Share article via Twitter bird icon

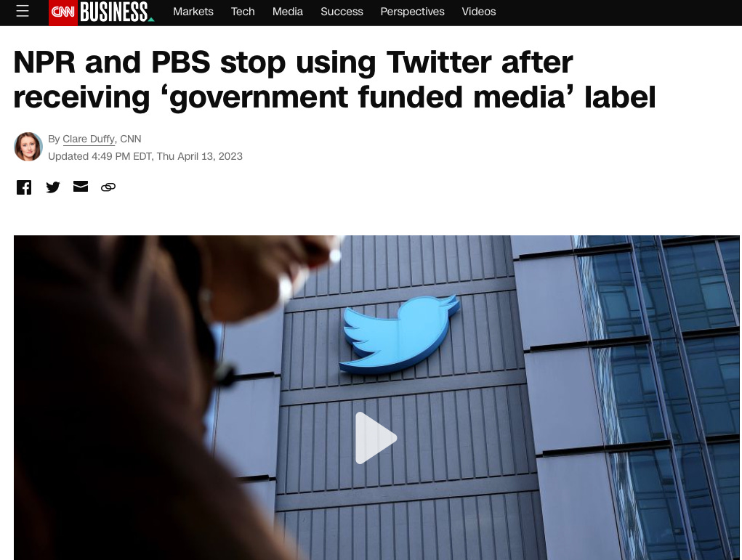point(53,187)
